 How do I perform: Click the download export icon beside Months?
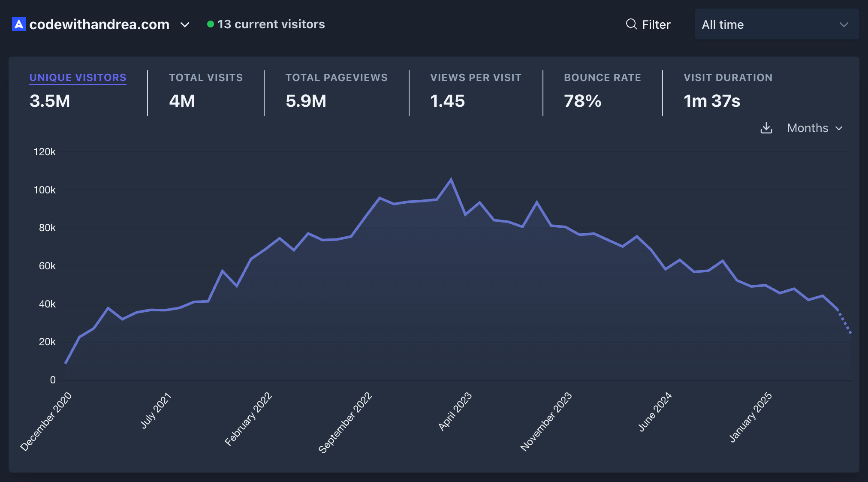pyautogui.click(x=766, y=128)
